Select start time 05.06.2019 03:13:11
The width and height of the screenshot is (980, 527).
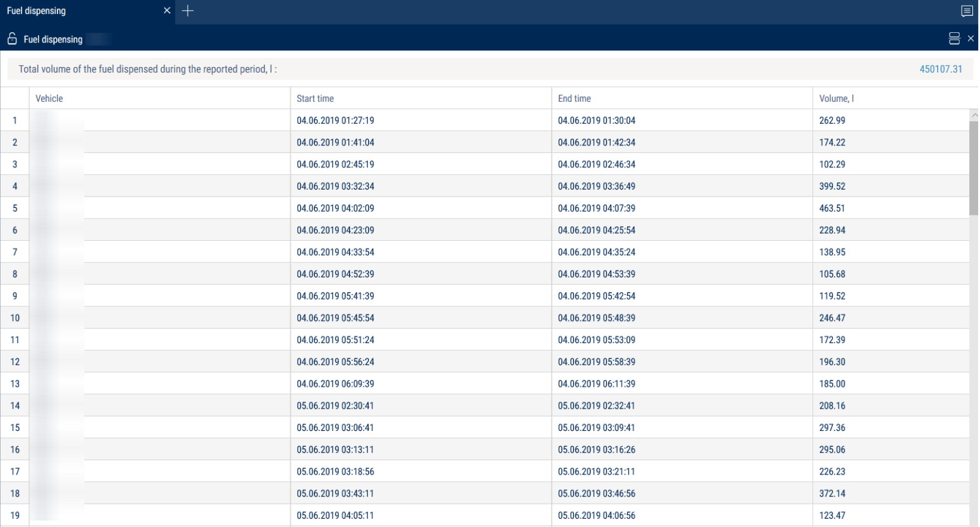[335, 449]
